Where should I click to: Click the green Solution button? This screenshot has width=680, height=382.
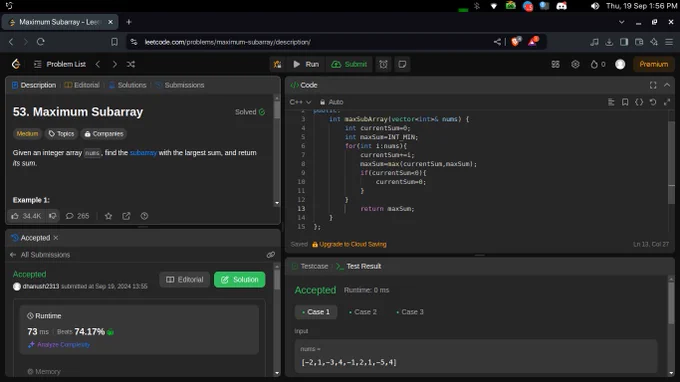239,280
